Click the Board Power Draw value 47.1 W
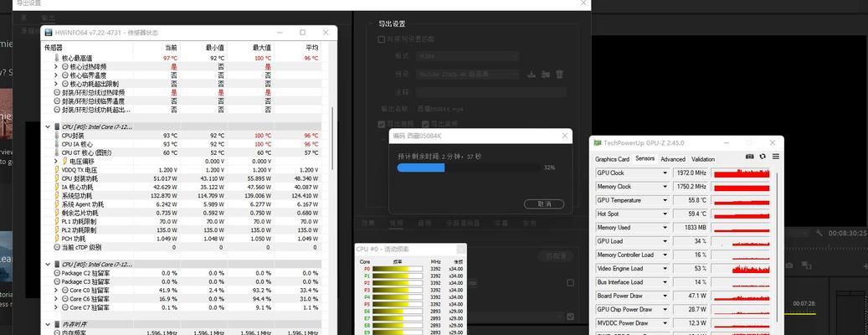The height and width of the screenshot is (335, 868). [x=691, y=296]
